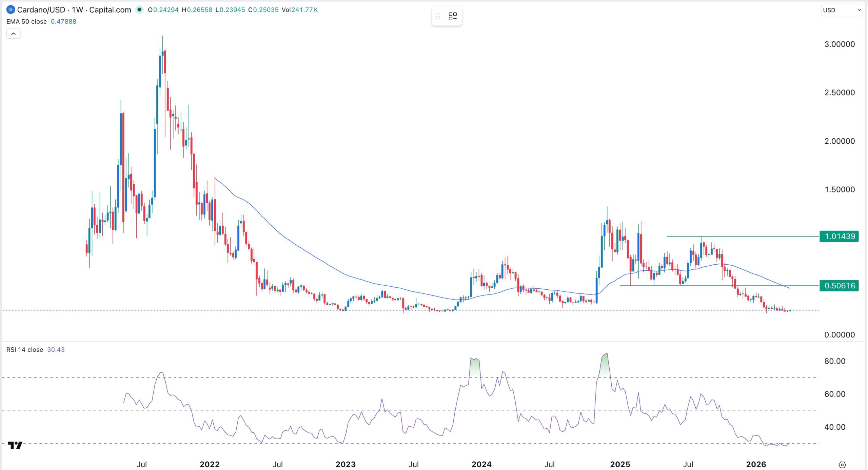Click the 1.01439 price level label
The image size is (868, 470).
click(839, 236)
